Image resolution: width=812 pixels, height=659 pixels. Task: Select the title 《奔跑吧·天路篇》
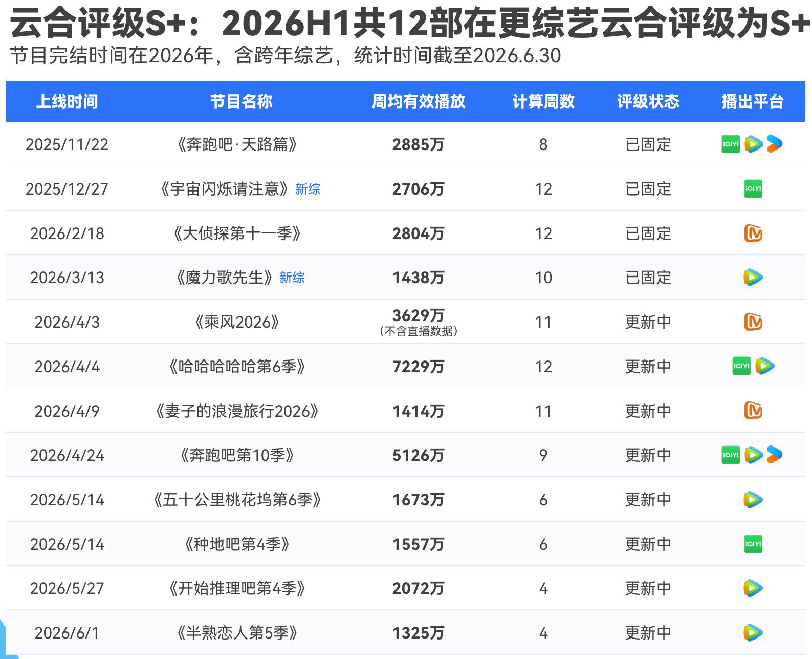pos(237,144)
